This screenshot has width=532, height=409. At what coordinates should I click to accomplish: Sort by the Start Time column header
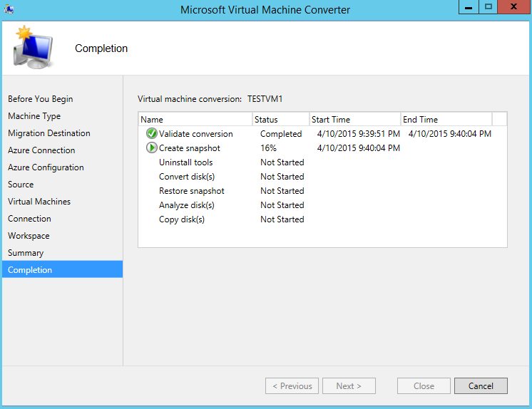point(355,120)
